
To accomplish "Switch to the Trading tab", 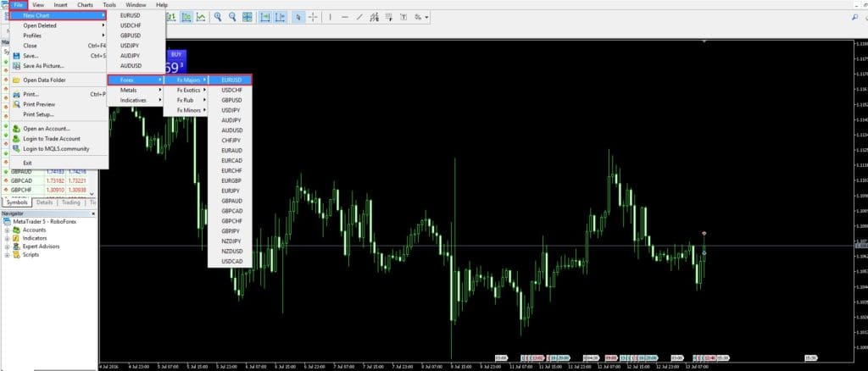I will [x=71, y=202].
